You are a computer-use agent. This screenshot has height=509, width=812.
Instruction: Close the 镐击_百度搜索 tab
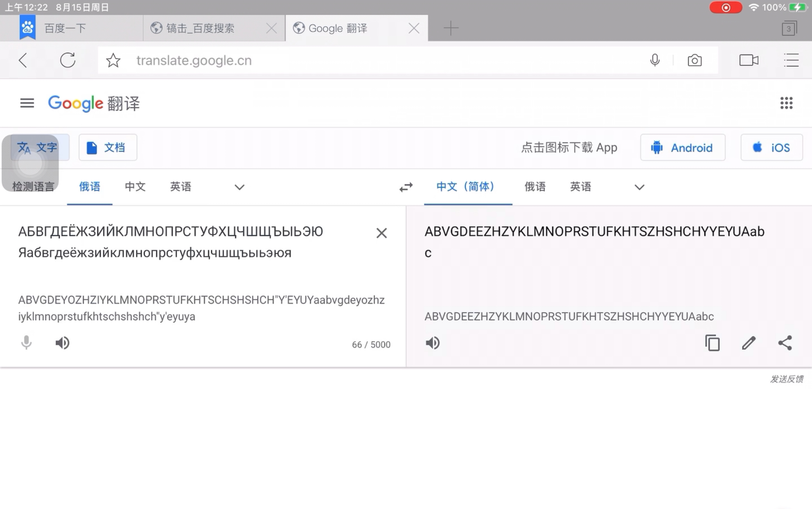pos(271,28)
